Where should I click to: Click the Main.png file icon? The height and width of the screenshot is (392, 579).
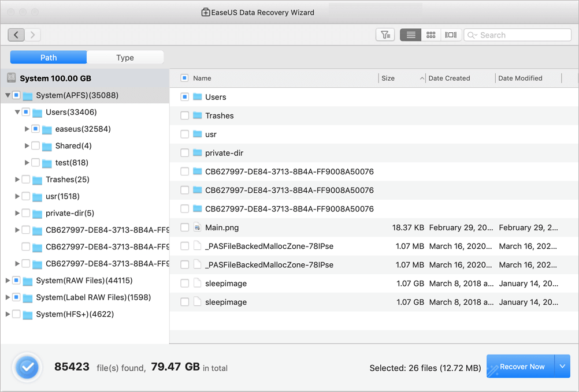coord(197,227)
